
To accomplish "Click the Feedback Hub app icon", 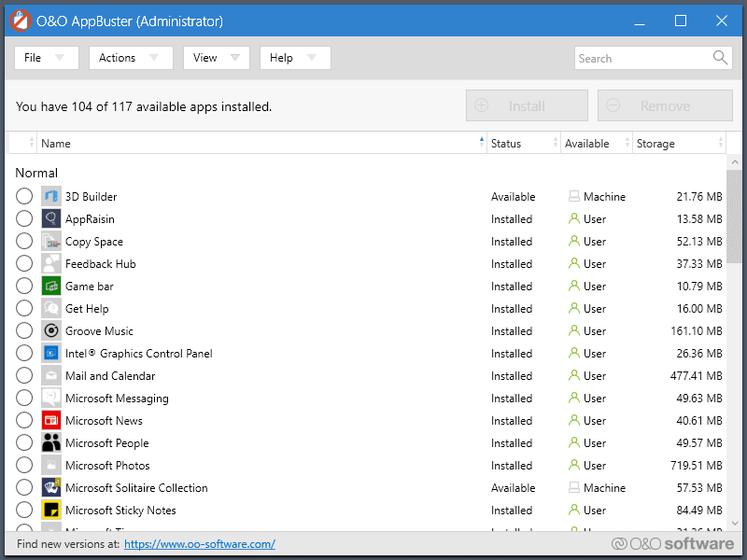I will [51, 263].
